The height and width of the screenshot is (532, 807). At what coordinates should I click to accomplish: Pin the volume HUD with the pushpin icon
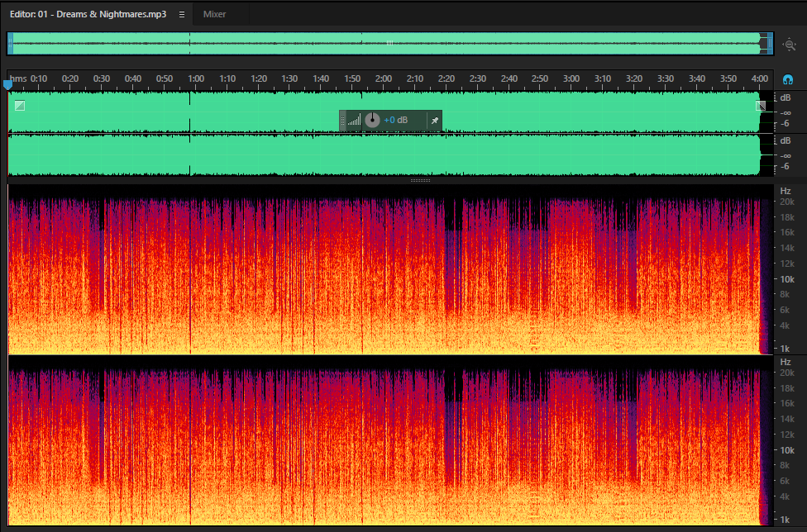435,121
